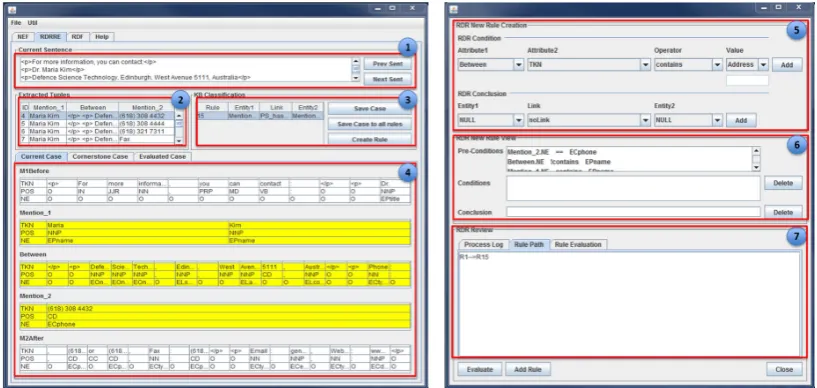Click Delete button beside Conditions

coord(783,183)
